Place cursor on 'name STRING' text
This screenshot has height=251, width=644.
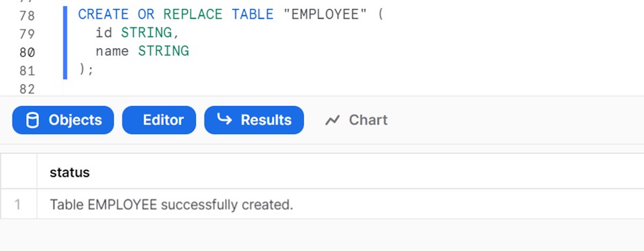[x=142, y=52]
